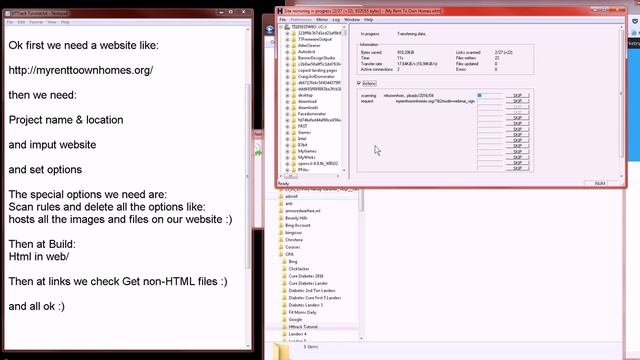Select 'copied landing pages' folder in HTTrack tree
This screenshot has width=640, height=360.
[x=317, y=71]
